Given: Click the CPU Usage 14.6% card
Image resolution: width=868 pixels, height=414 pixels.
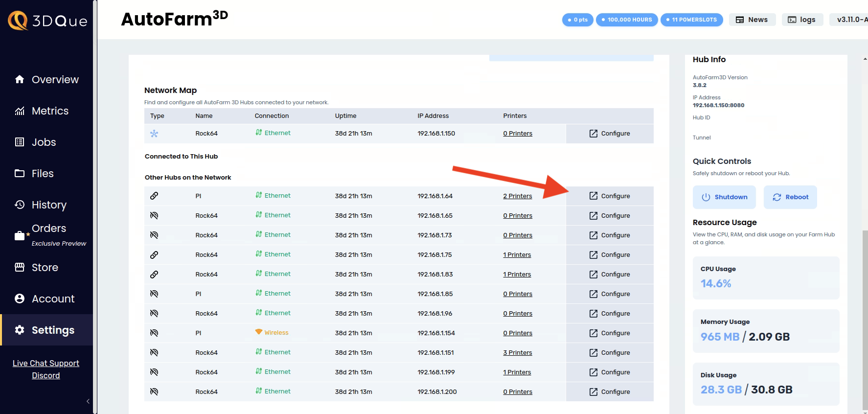Looking at the screenshot, I should click(766, 278).
